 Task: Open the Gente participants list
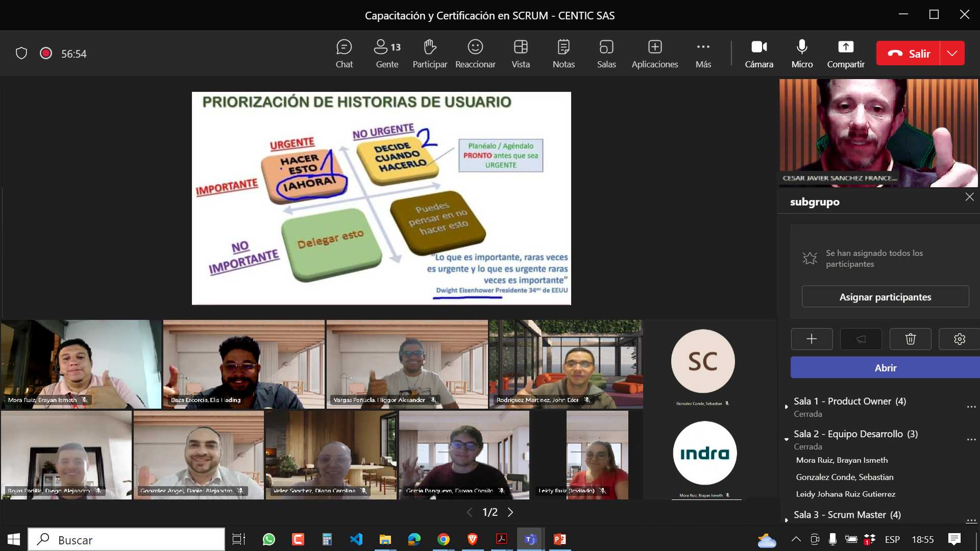[387, 54]
